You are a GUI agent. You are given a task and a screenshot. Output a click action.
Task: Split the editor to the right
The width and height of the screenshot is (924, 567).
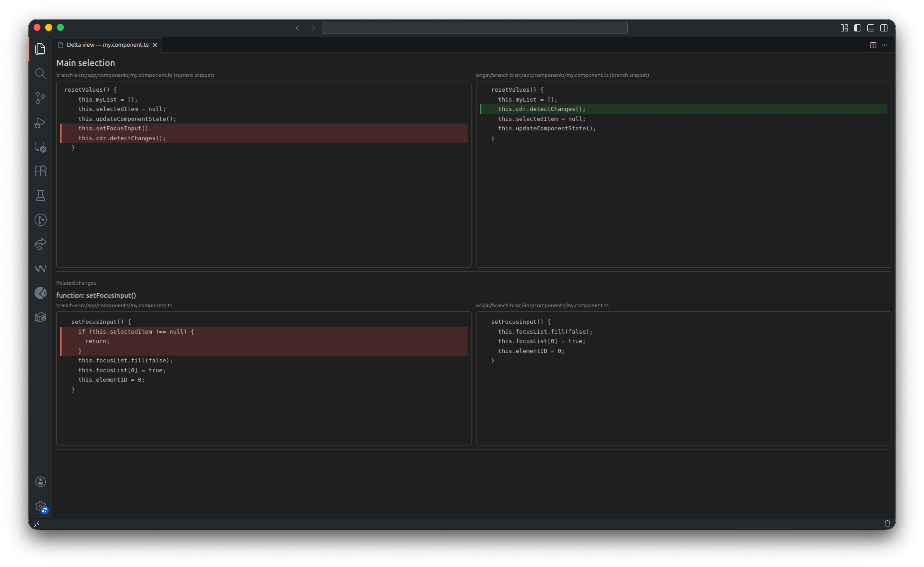(x=873, y=45)
